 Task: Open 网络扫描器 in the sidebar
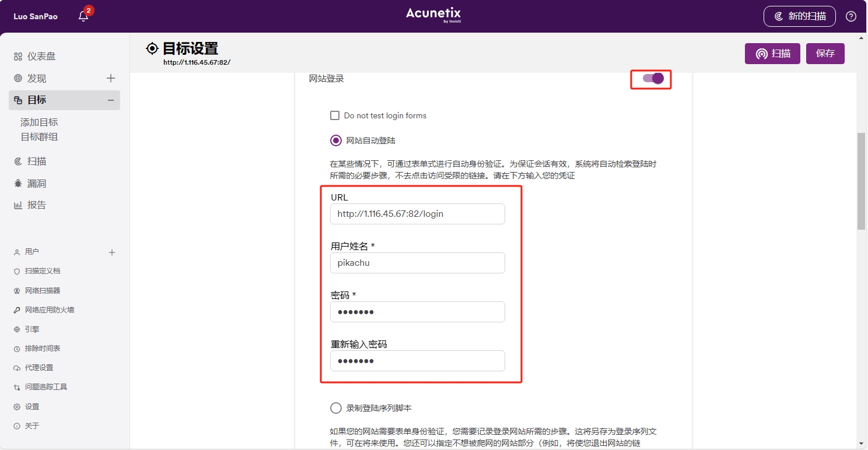43,290
